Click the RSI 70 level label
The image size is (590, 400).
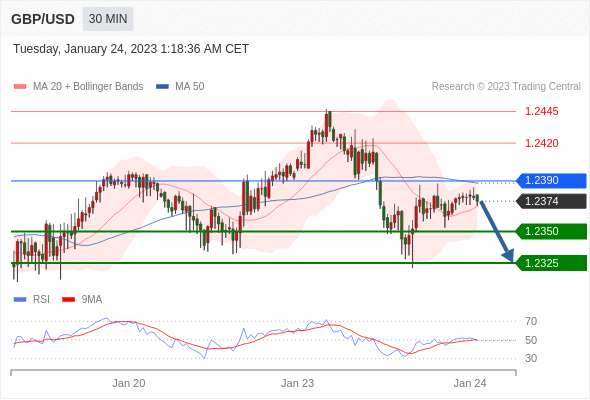coord(531,321)
